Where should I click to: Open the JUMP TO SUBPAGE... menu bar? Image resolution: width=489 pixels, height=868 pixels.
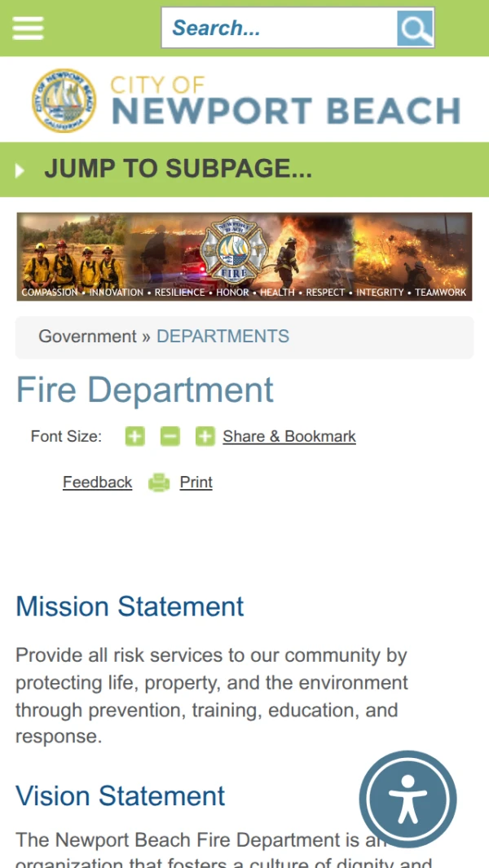(244, 170)
